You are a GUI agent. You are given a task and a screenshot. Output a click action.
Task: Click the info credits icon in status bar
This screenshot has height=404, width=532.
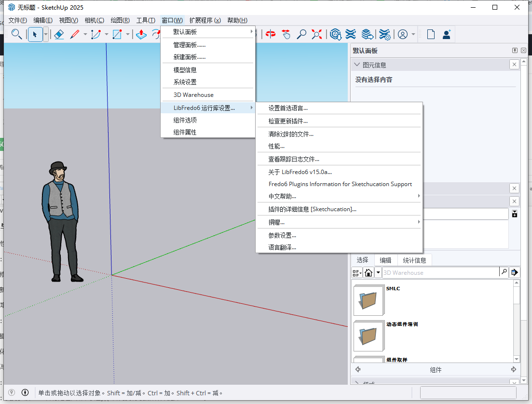[25, 392]
